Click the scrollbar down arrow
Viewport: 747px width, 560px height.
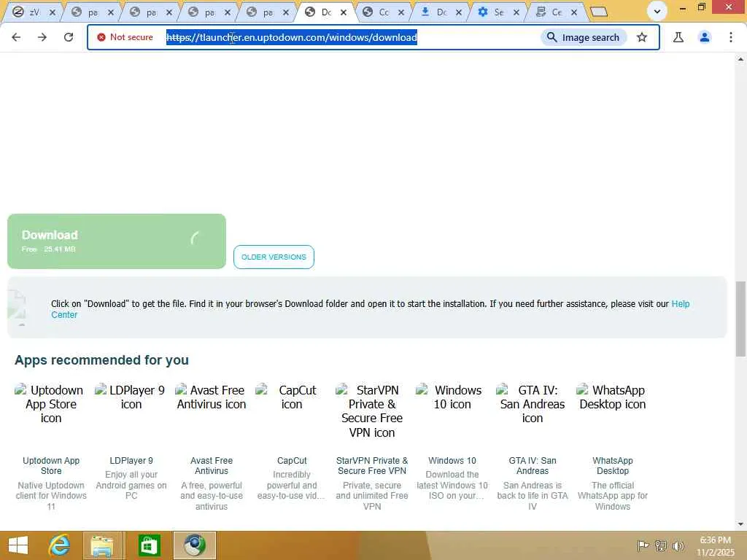coord(740,524)
